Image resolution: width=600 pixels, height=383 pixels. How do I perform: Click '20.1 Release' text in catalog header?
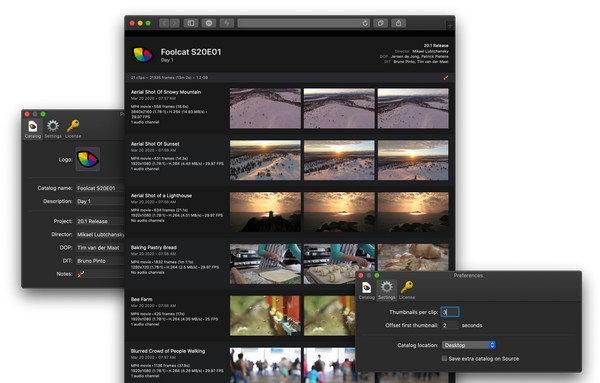point(436,46)
